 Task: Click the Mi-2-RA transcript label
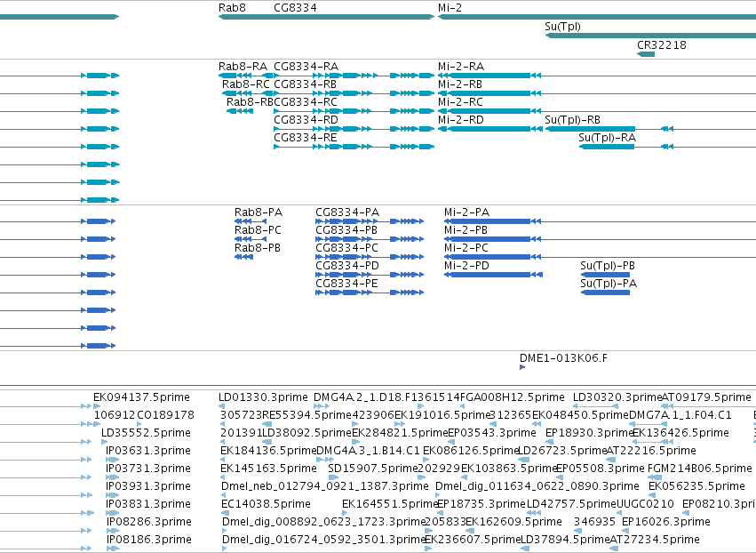(x=461, y=67)
